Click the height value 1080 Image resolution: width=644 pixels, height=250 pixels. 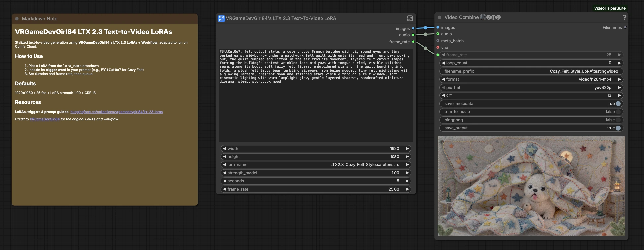coord(394,157)
